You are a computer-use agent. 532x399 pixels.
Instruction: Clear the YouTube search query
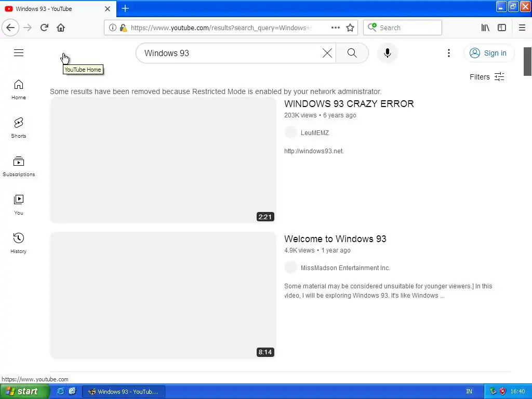327,53
